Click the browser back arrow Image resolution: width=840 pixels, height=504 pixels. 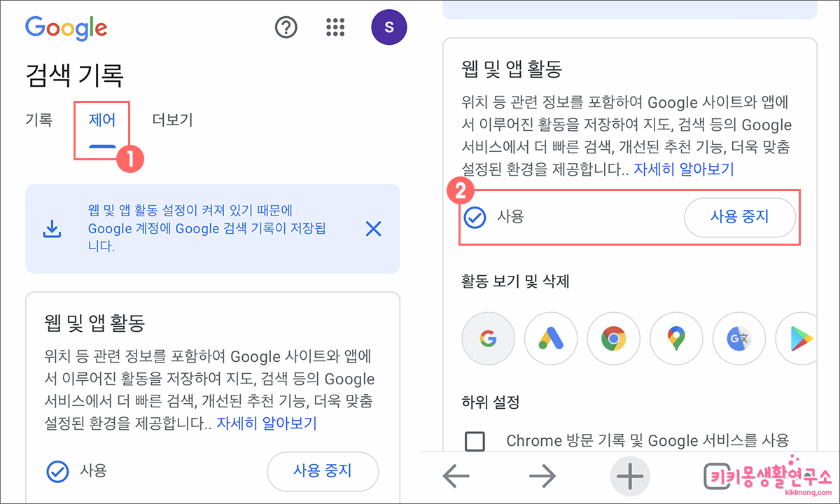456,476
